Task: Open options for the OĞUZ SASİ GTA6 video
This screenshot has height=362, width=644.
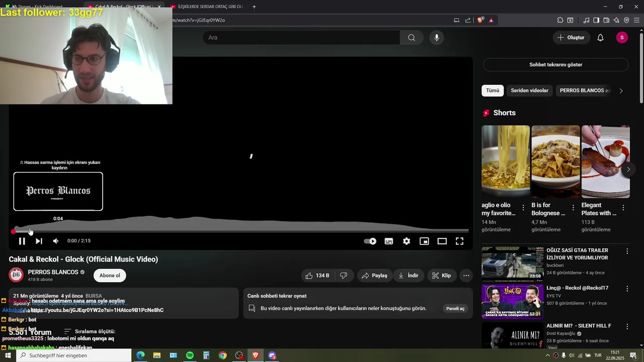Action: (627, 251)
